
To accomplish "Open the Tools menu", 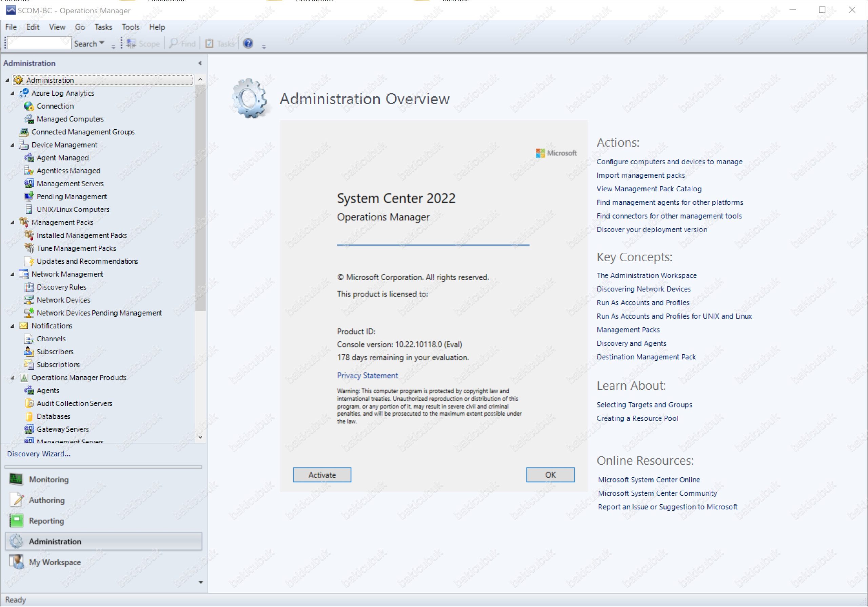I will point(131,27).
